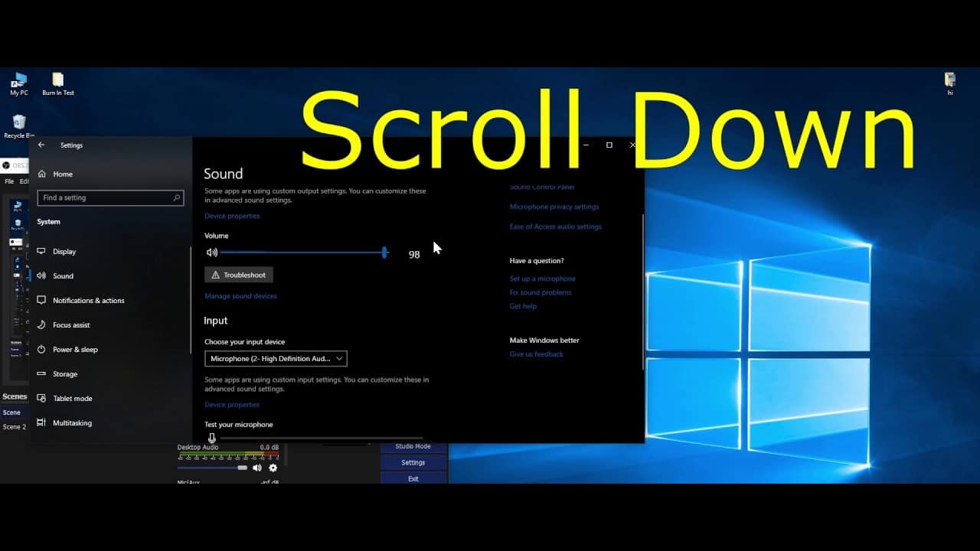
Task: Click the Exit button in OBS
Action: [413, 478]
